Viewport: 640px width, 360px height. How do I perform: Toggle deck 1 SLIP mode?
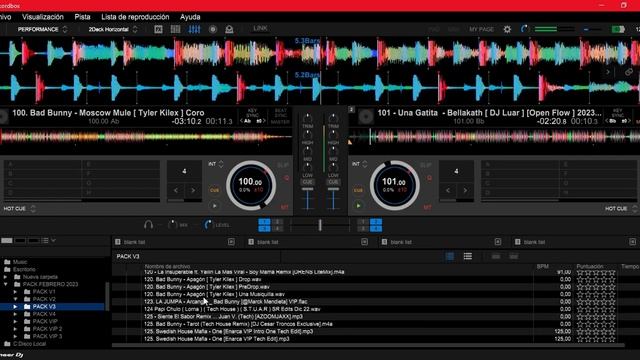[283, 165]
